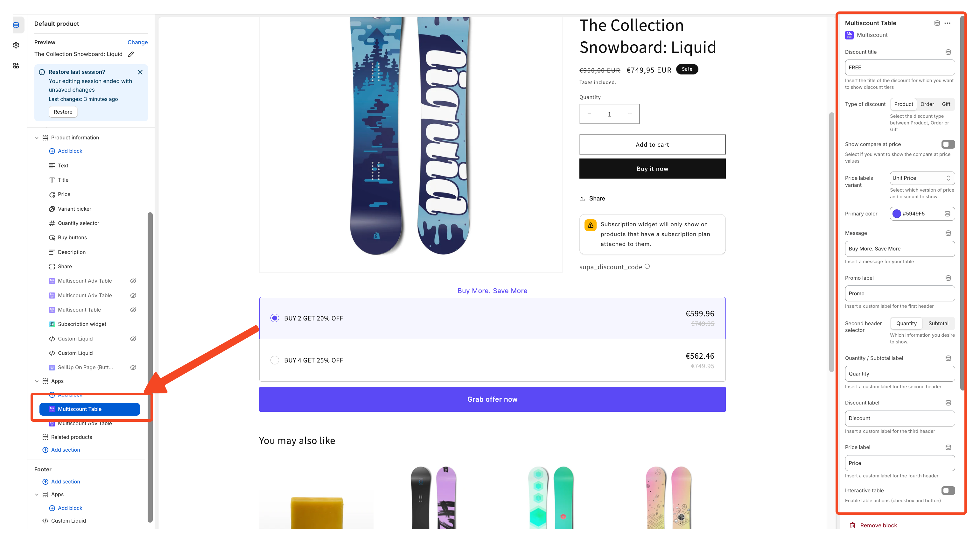Open the Price labels variant dropdown

(922, 178)
